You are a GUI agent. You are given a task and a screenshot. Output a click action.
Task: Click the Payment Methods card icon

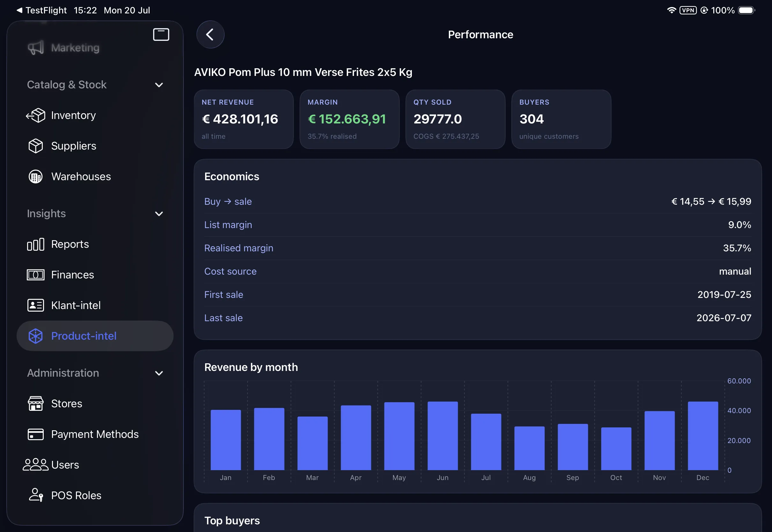[36, 434]
